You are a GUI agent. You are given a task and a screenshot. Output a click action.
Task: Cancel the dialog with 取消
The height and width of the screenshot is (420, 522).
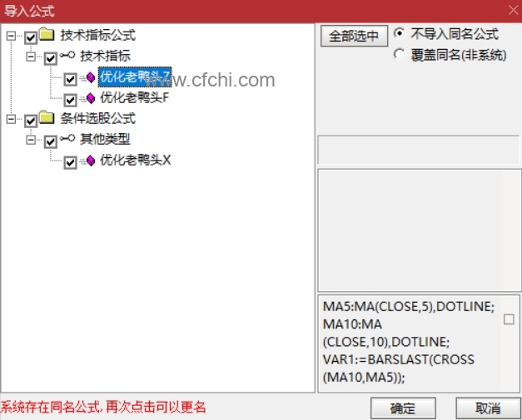click(x=488, y=408)
